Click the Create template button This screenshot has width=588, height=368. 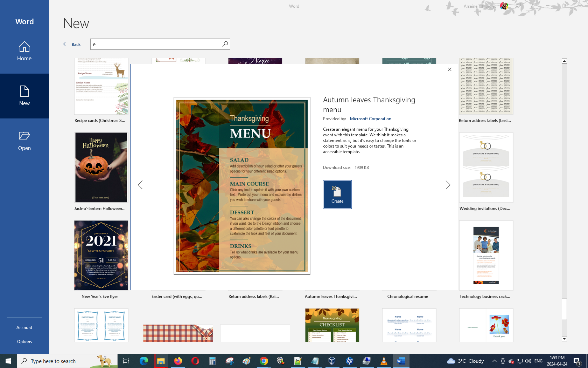click(x=337, y=195)
